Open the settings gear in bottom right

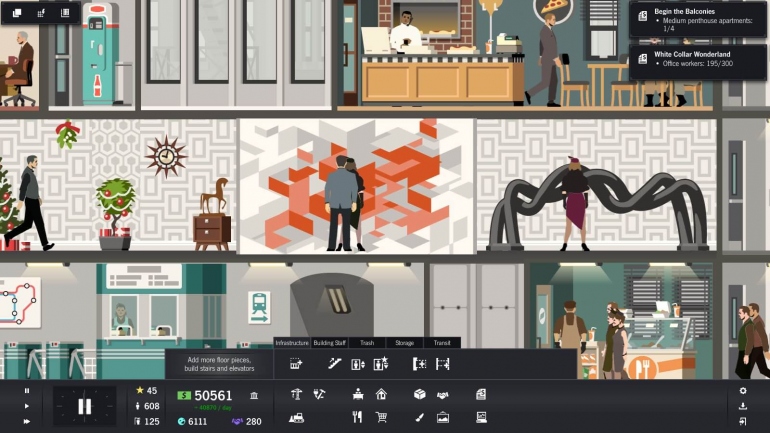743,391
